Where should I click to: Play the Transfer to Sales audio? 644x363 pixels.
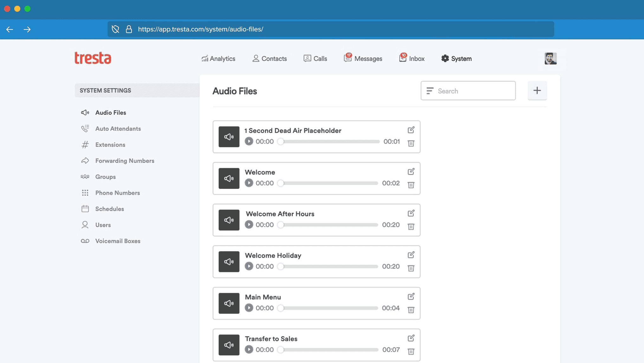coord(249,349)
